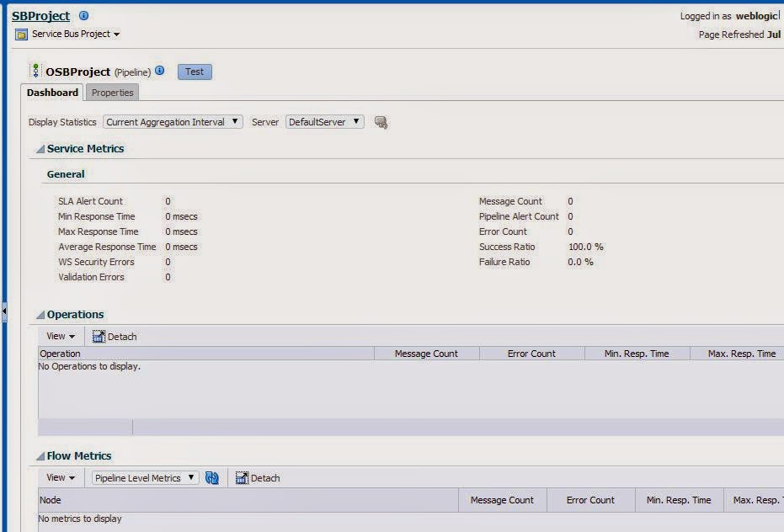
Task: Click the collapsed left panel arrow on screen edge
Action: click(3, 311)
